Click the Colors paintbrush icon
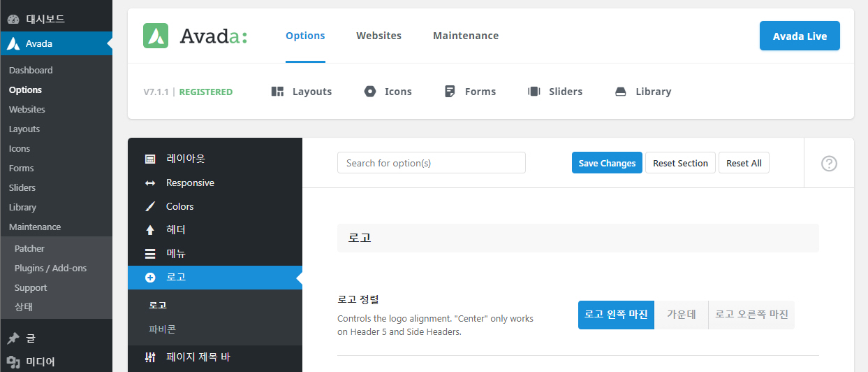This screenshot has height=372, width=868. click(150, 206)
